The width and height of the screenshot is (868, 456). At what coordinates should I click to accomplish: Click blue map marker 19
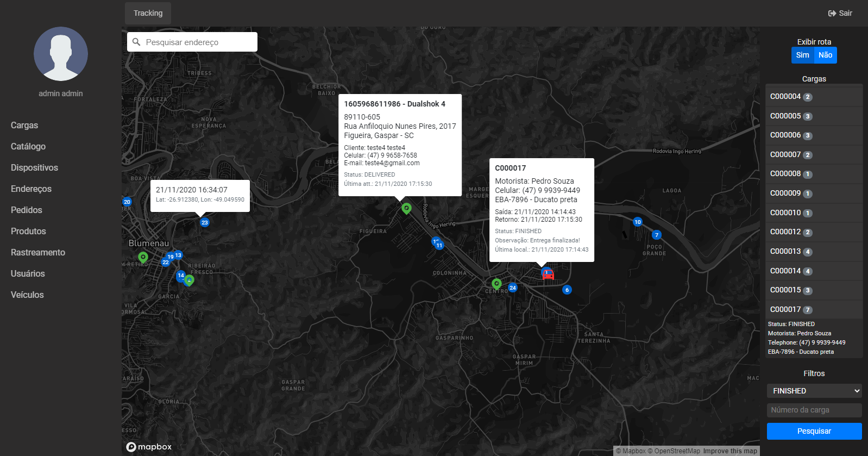[171, 257]
